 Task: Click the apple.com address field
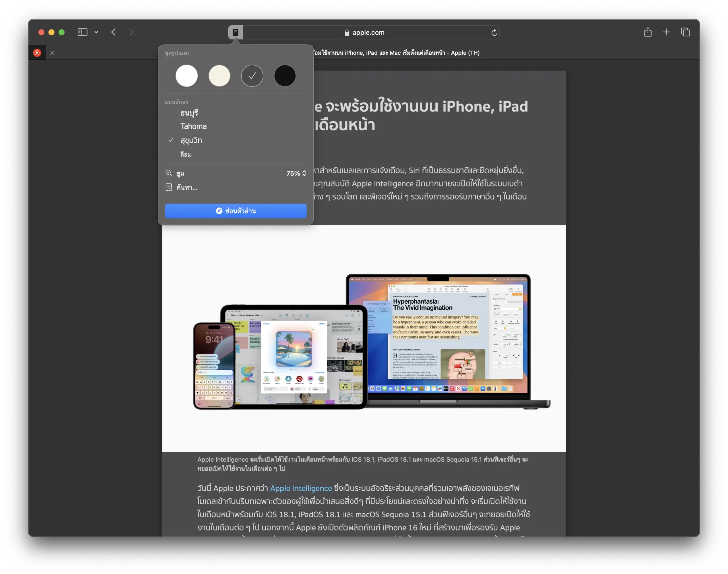[x=368, y=33]
